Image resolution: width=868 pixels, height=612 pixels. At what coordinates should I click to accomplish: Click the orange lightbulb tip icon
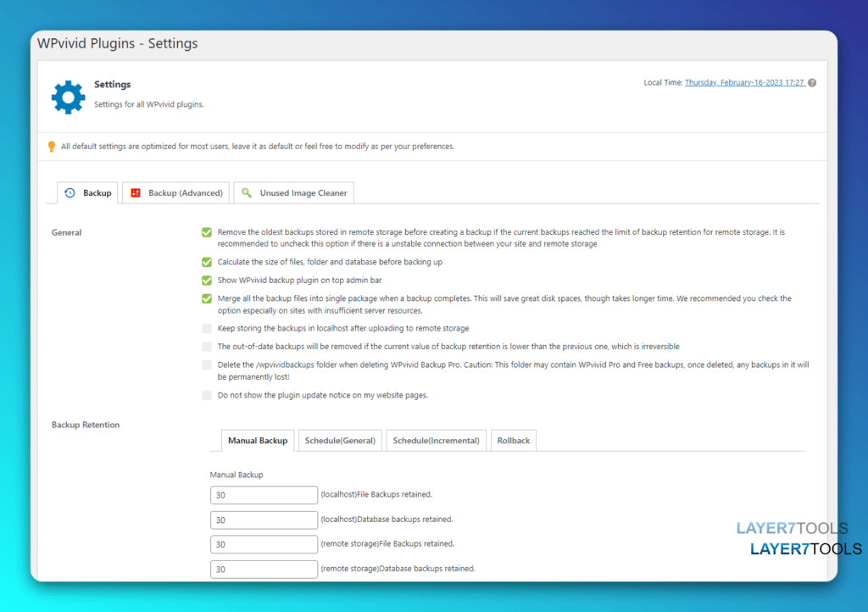click(52, 146)
